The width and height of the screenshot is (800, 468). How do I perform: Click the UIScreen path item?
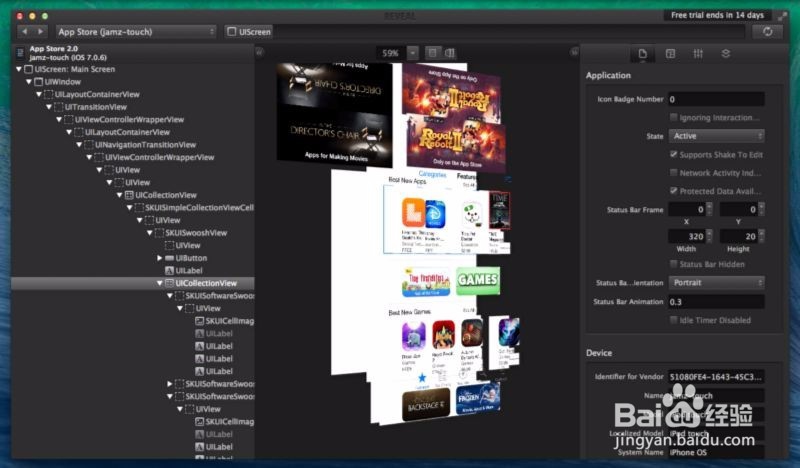pos(249,32)
